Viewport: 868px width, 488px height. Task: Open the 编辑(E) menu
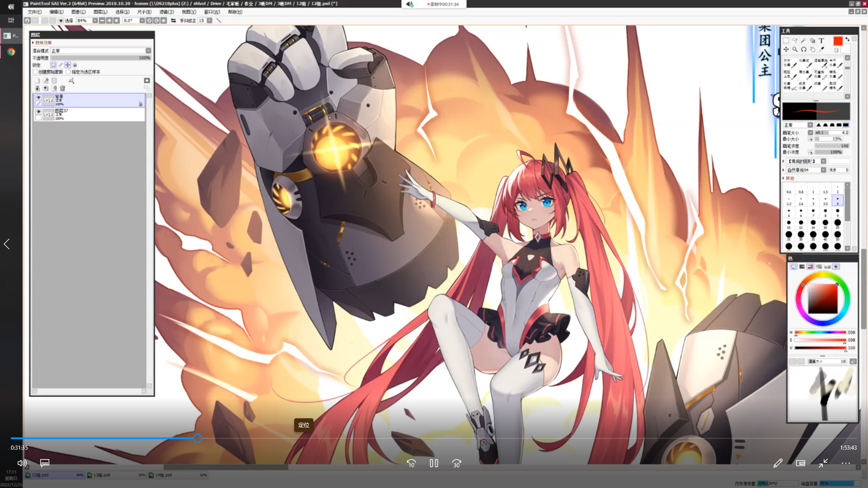57,12
